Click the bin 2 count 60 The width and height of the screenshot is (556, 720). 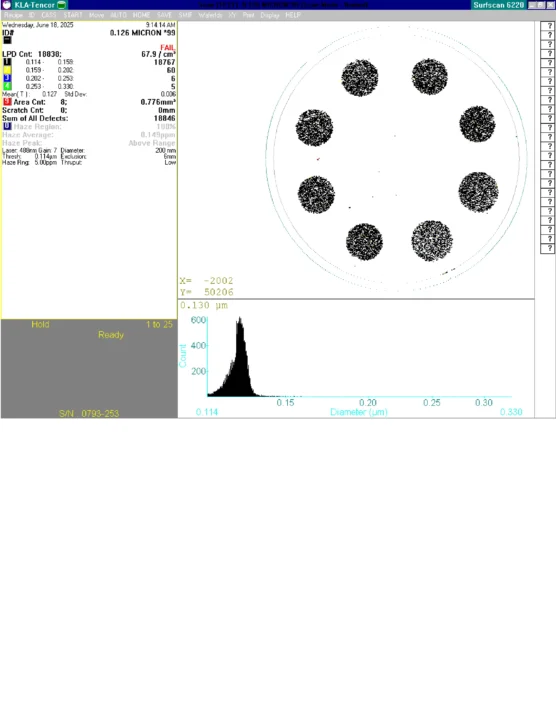pyautogui.click(x=171, y=70)
